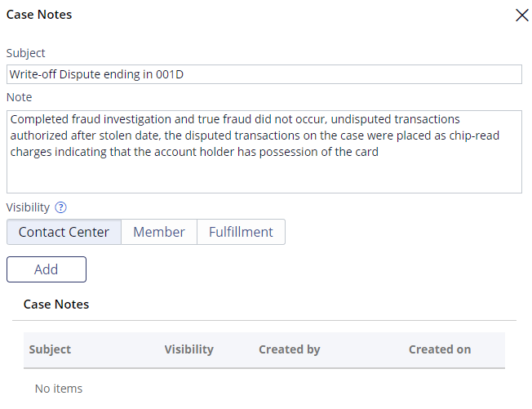The width and height of the screenshot is (532, 409).
Task: Sort by the Subject column header
Action: [x=50, y=349]
